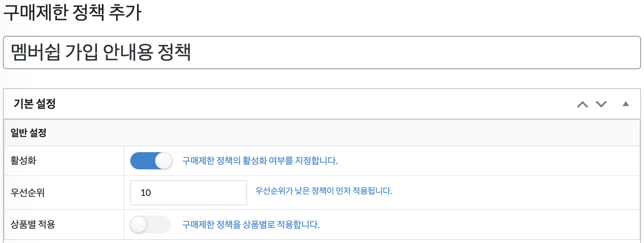Disable the 활성화 toggle switch
The width and height of the screenshot is (644, 243).
click(151, 161)
